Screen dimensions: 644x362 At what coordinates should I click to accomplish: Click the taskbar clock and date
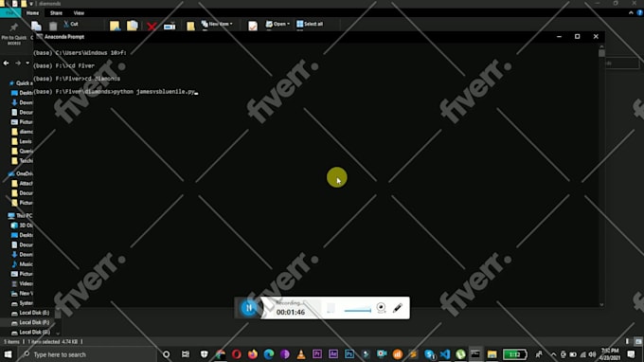point(610,354)
